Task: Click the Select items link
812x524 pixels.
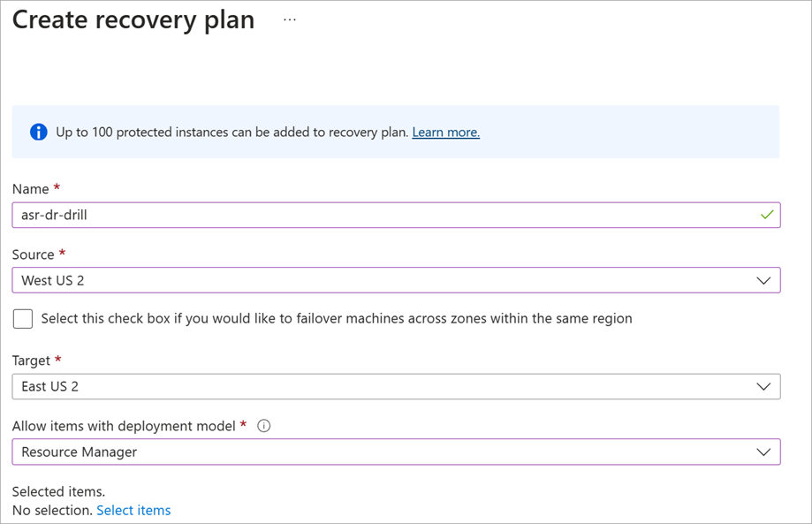Action: (x=133, y=511)
